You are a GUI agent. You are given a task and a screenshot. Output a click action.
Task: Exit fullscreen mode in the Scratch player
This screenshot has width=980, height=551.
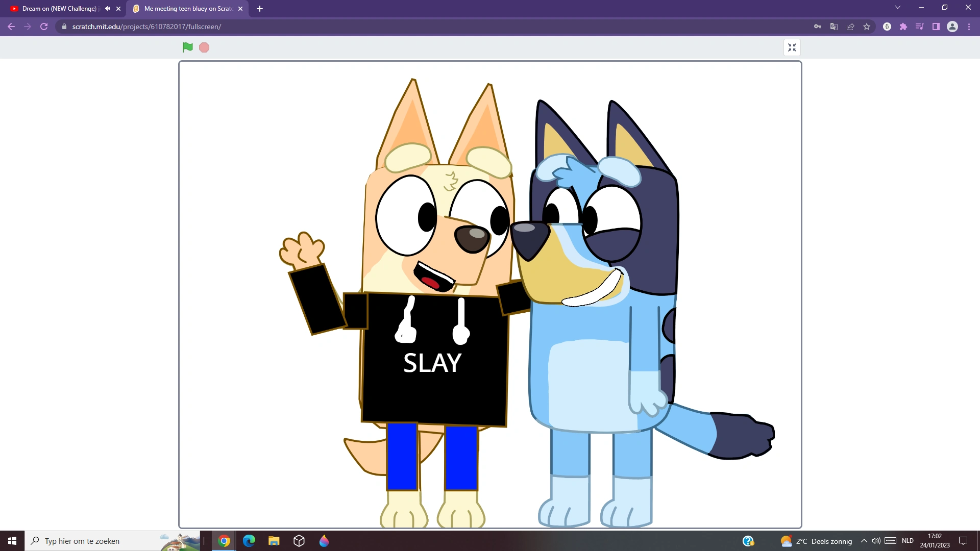[x=792, y=47]
